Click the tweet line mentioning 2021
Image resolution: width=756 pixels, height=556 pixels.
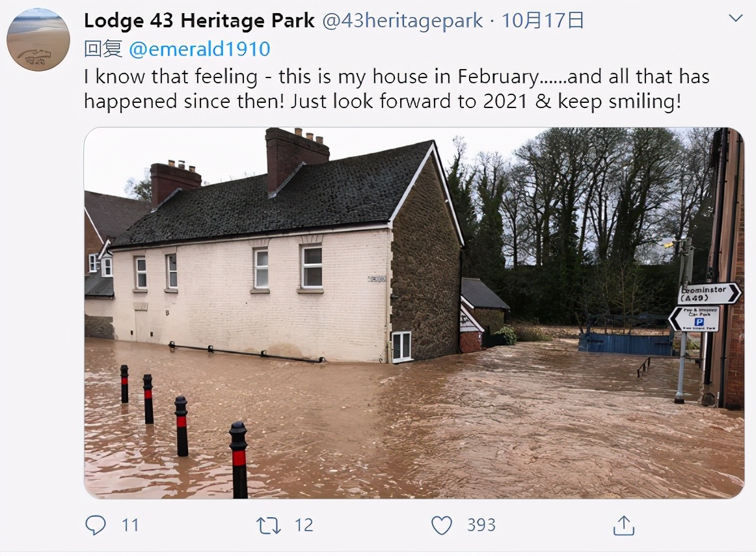pos(382,102)
